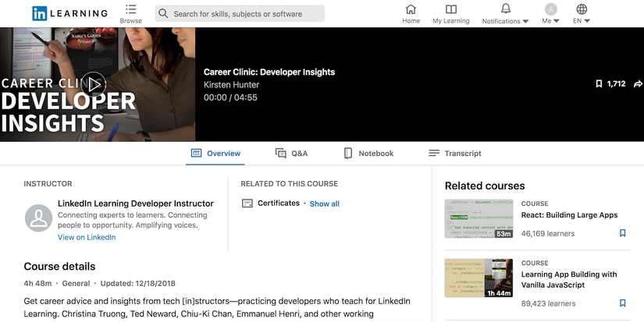644x322 pixels.
Task: Click Show all certificates link
Action: click(325, 203)
